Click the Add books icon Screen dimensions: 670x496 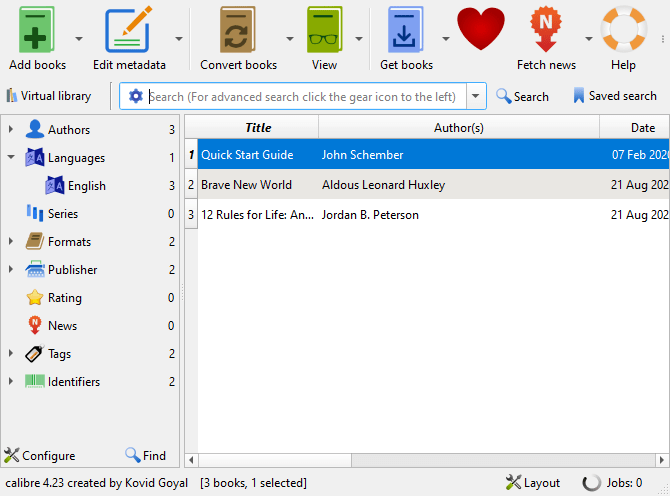(37, 29)
